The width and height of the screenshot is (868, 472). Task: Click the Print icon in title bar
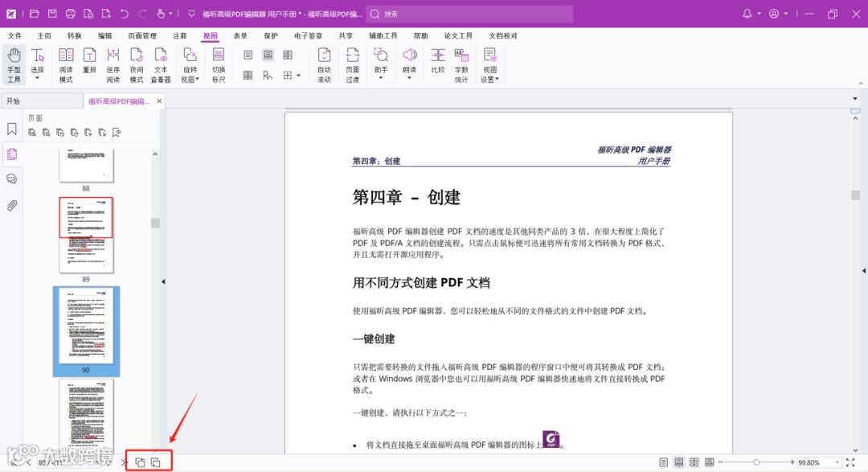[x=70, y=14]
